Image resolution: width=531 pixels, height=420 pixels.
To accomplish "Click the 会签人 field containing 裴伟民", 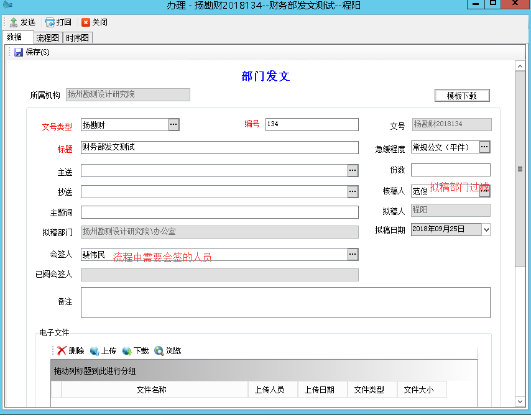I will point(215,255).
